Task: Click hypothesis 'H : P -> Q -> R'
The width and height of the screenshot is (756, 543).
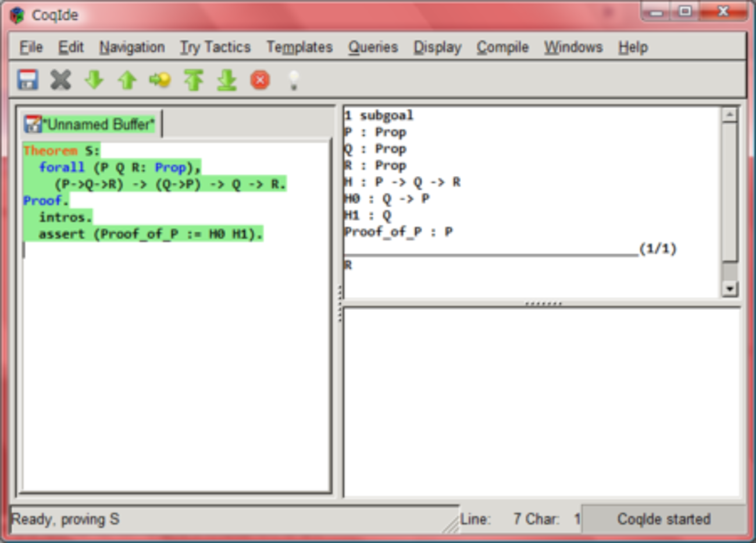Action: (402, 182)
